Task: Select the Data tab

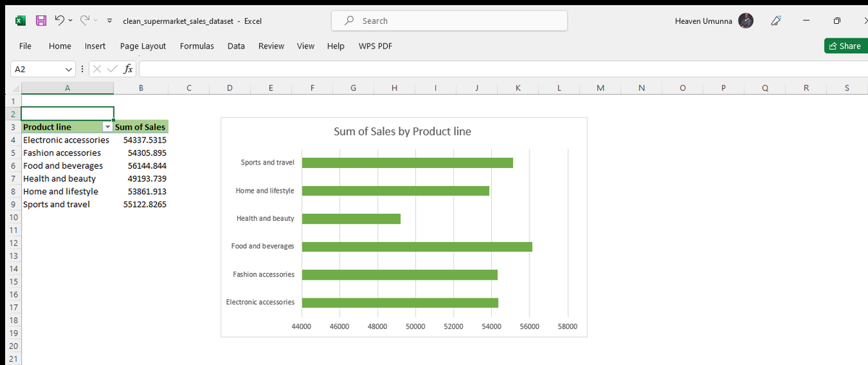Action: click(x=236, y=46)
